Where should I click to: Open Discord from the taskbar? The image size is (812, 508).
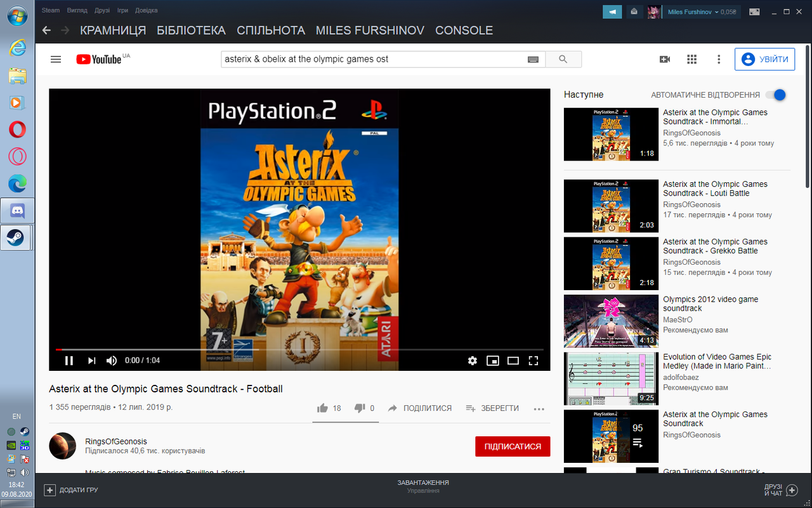(17, 211)
